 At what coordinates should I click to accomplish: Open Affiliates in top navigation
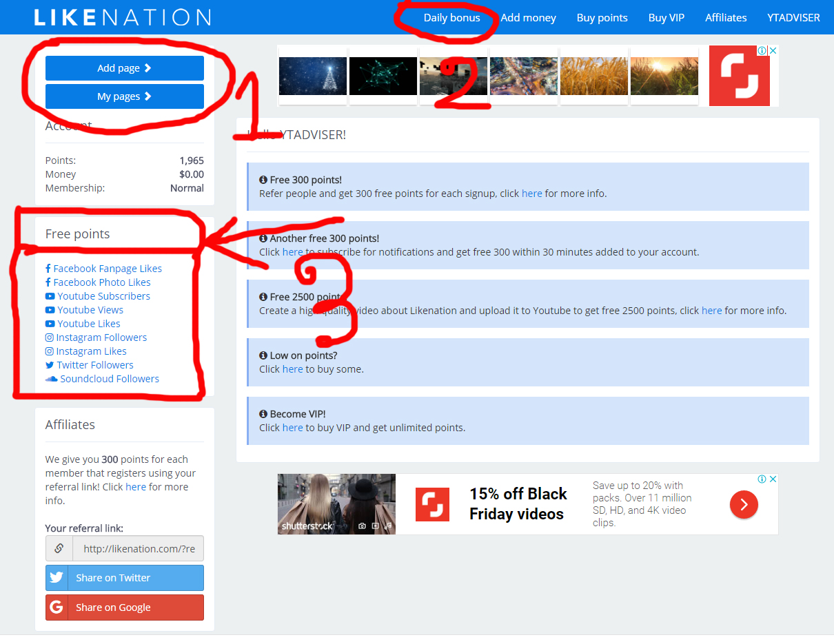726,18
